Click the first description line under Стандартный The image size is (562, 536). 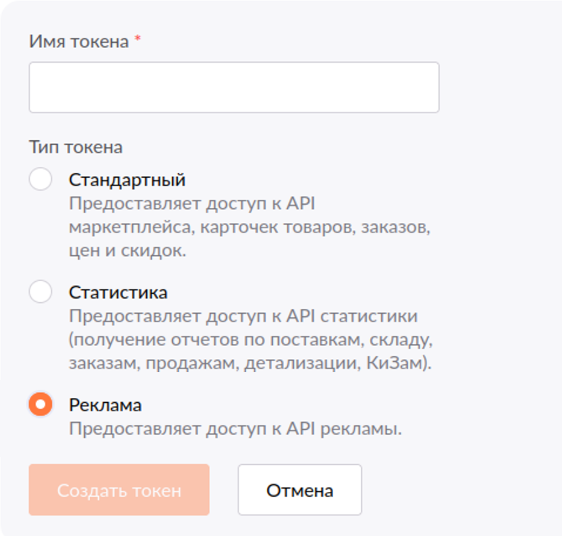[x=192, y=204]
